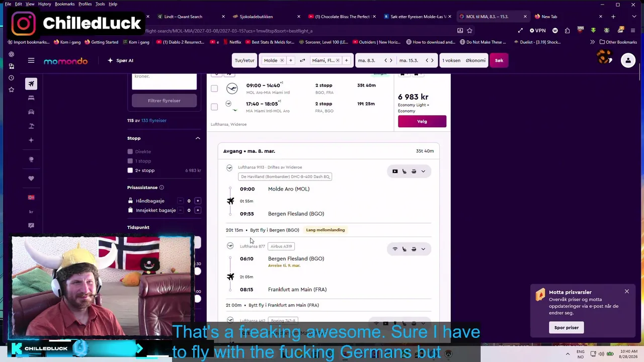This screenshot has height=362, width=644.
Task: Open the Firefox application menu
Action: (633, 31)
